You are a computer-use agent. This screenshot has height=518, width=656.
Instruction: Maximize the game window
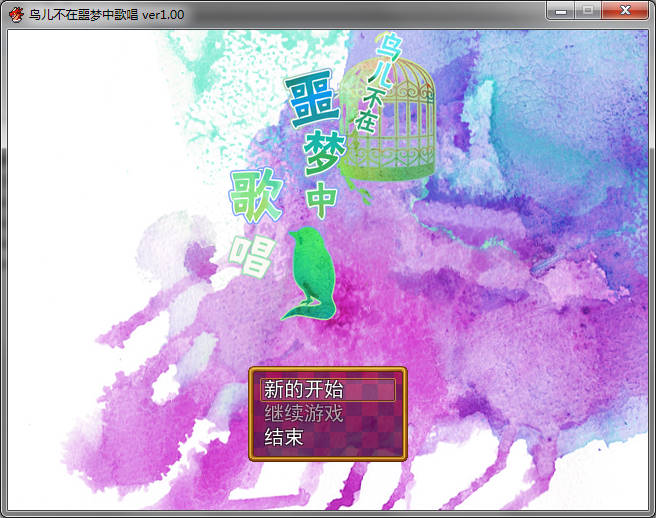pos(588,11)
